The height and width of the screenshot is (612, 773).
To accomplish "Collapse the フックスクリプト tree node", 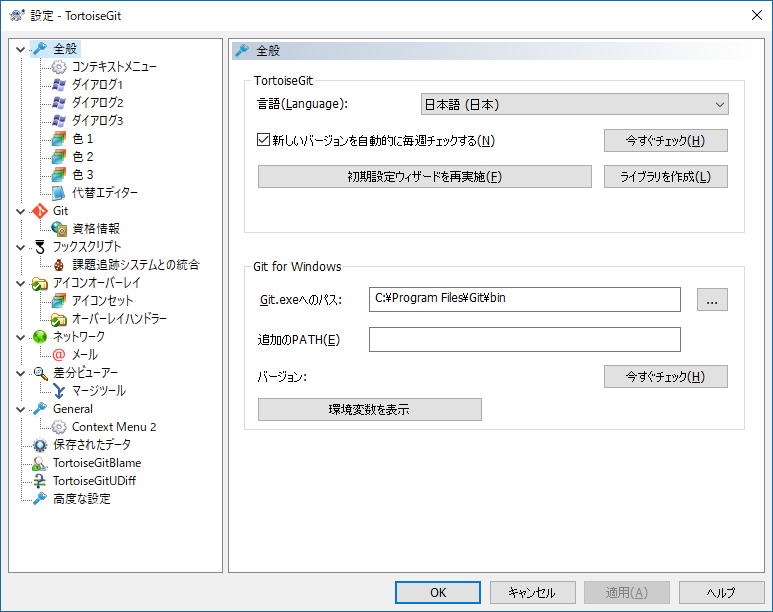I will [x=21, y=248].
